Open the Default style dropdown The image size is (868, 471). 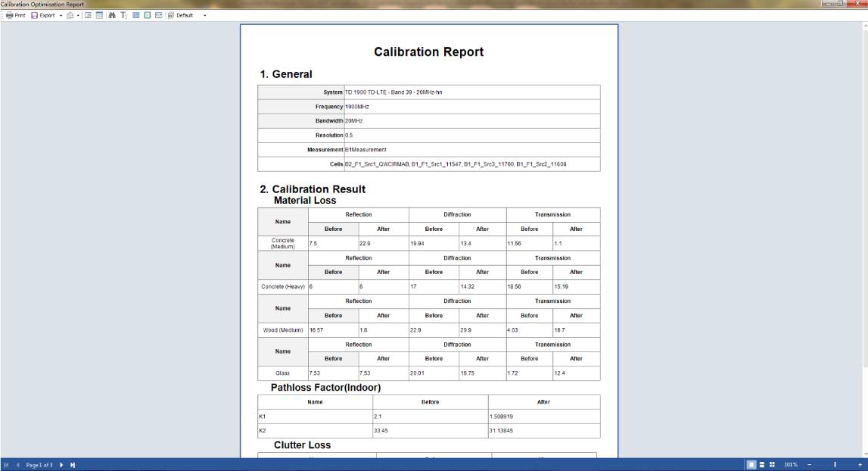click(x=189, y=15)
